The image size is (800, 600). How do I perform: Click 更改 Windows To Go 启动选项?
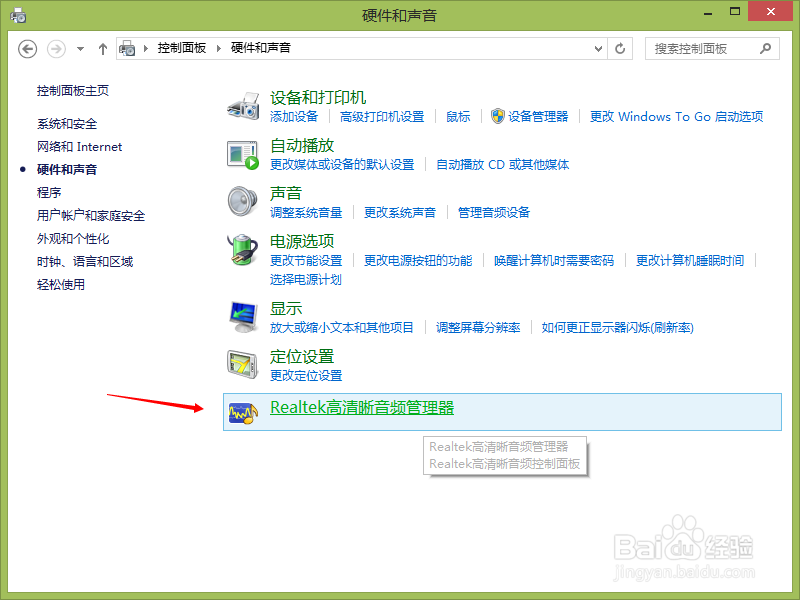coord(677,116)
